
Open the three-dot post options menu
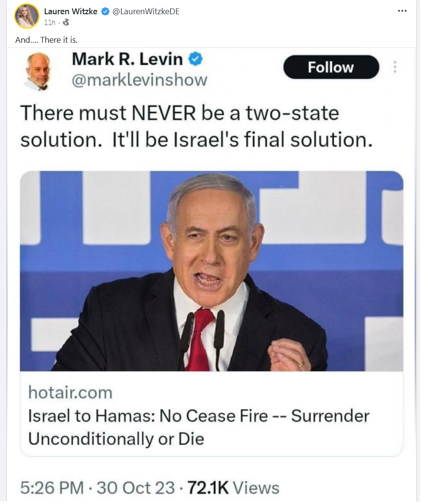pyautogui.click(x=402, y=11)
